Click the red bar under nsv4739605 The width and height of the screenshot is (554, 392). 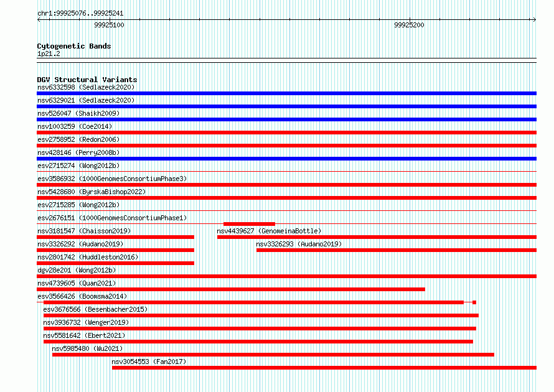(231, 289)
